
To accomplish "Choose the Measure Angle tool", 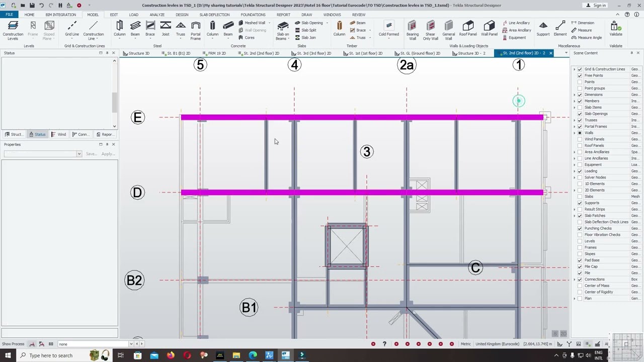I will tap(586, 38).
